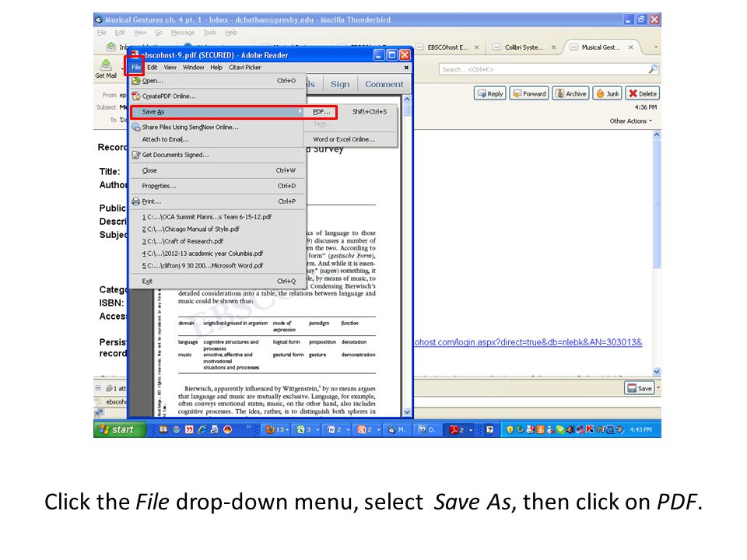The width and height of the screenshot is (747, 560).
Task: Switch to the Comment pane in Adobe Reader
Action: 384,84
